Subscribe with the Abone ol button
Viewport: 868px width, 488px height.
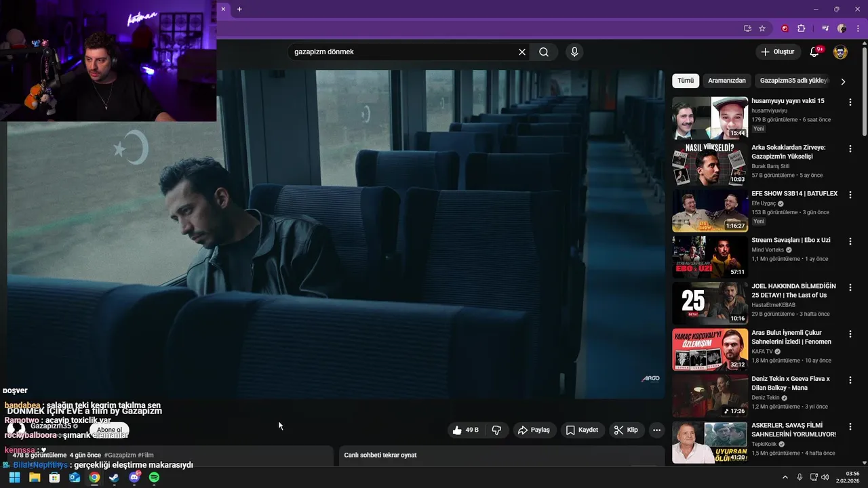click(109, 430)
